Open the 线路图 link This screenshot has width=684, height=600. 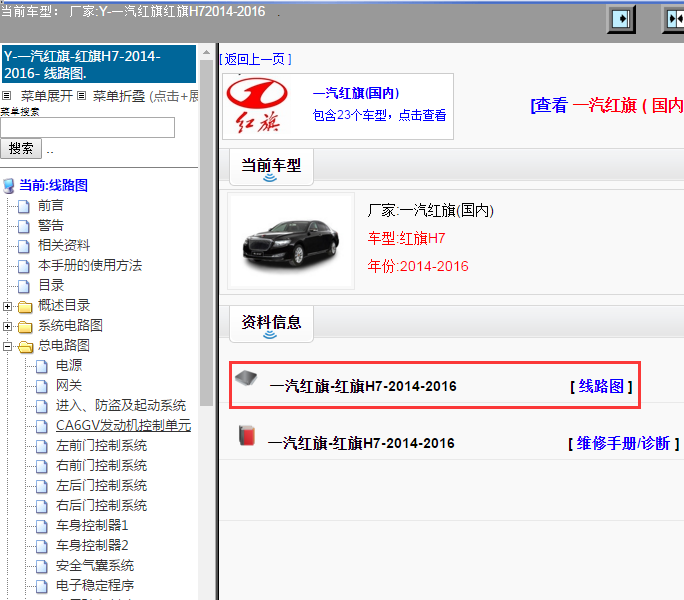coord(601,386)
